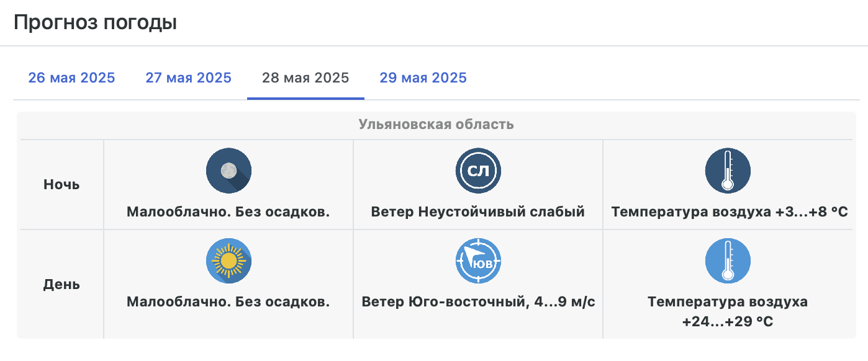Click Ветер Неустойчивый слабый text
This screenshot has height=361, width=868.
point(478,212)
